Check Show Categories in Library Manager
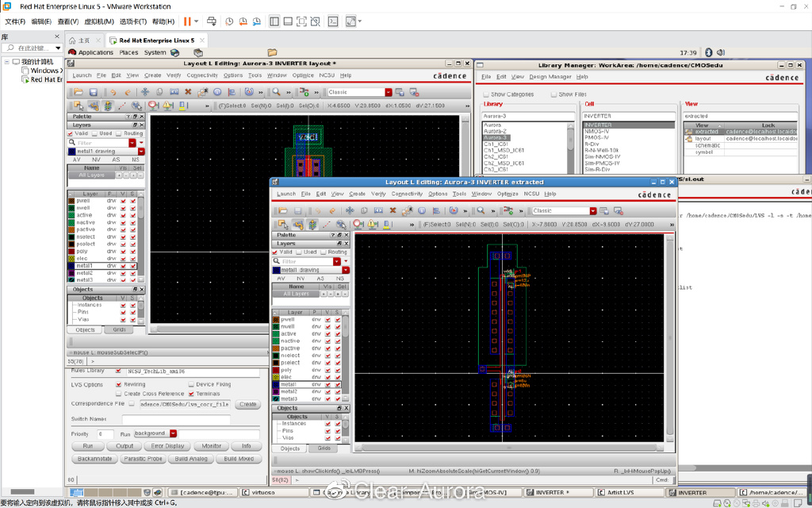Viewport: 812px width, 508px height. pyautogui.click(x=485, y=94)
